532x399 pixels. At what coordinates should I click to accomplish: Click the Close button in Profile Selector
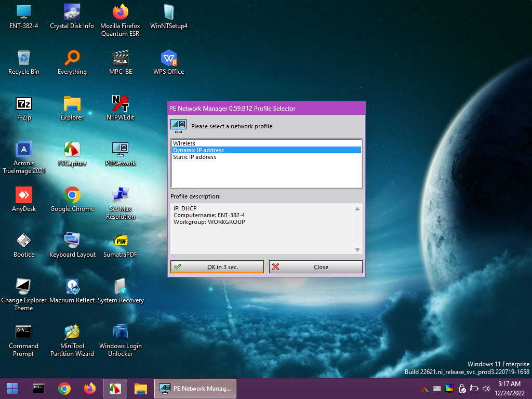click(315, 267)
